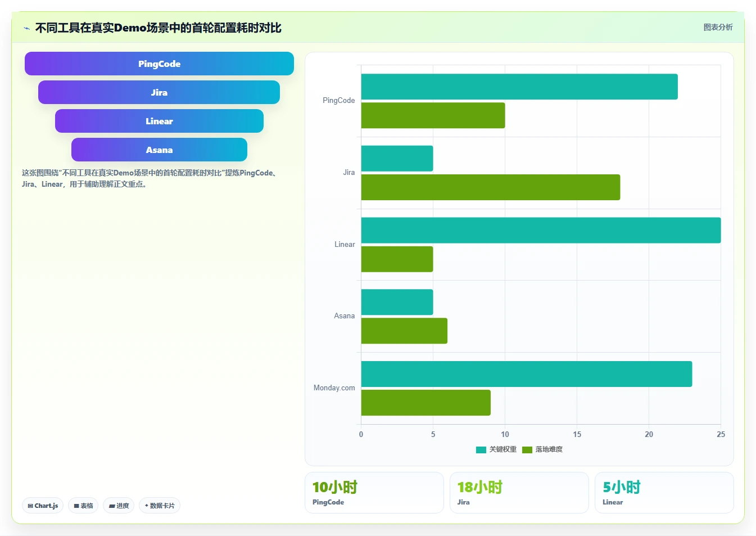Click the small icon before the title

(26, 28)
